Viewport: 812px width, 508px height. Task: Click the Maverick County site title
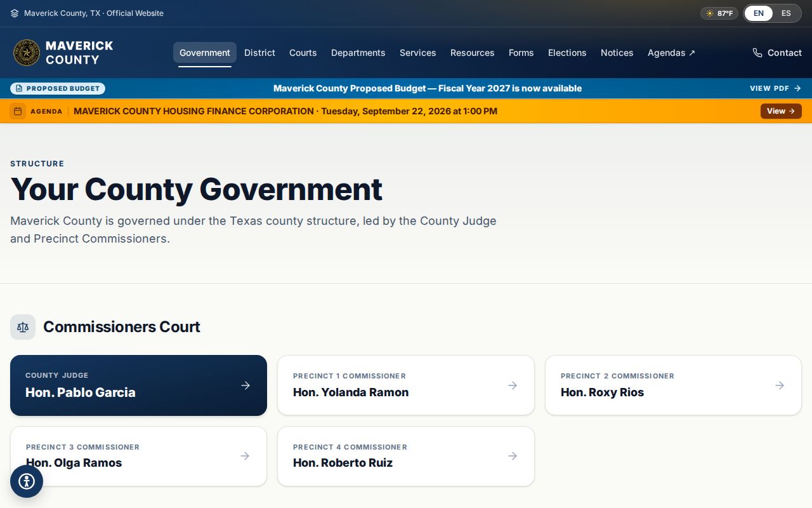click(79, 53)
